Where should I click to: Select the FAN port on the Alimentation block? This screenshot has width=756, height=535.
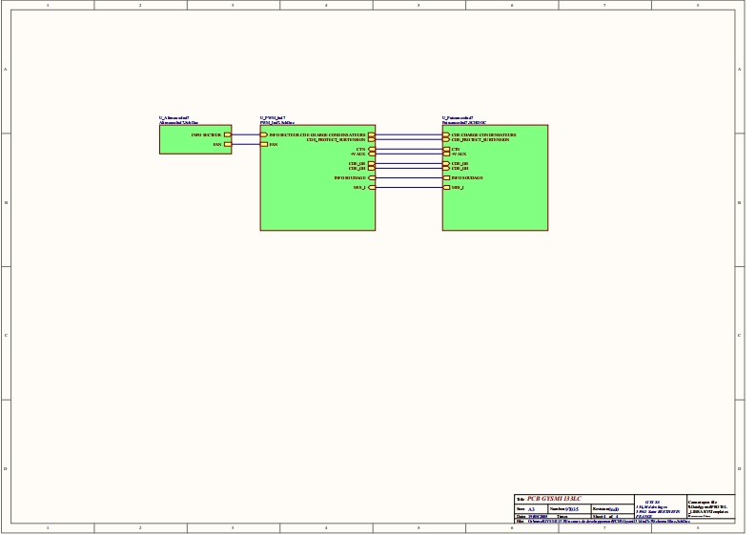coord(227,145)
